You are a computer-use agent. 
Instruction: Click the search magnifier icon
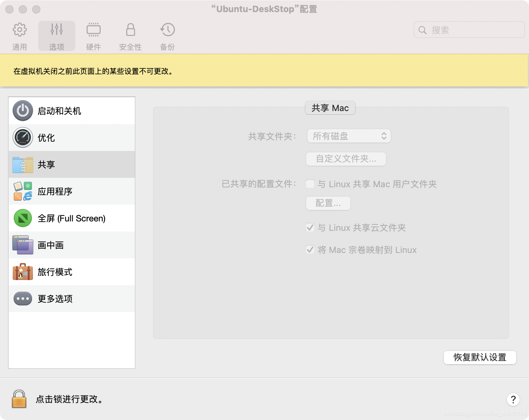423,30
